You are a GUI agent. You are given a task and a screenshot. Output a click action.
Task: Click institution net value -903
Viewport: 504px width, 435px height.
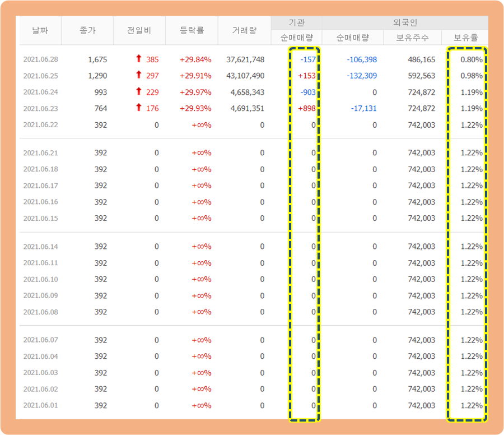coord(308,92)
